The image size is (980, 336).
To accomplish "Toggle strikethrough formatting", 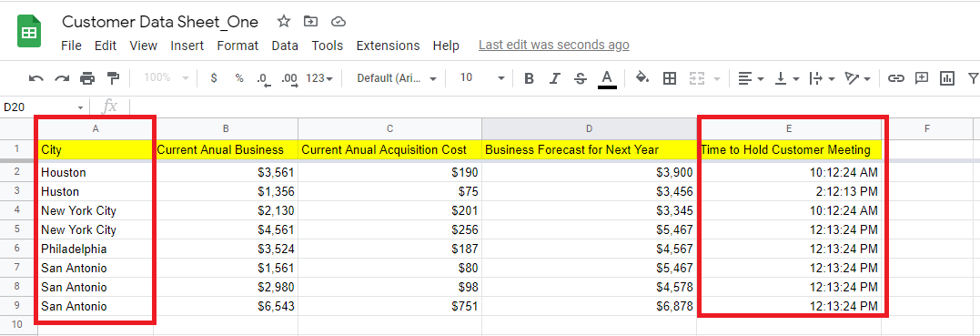I will pos(580,78).
